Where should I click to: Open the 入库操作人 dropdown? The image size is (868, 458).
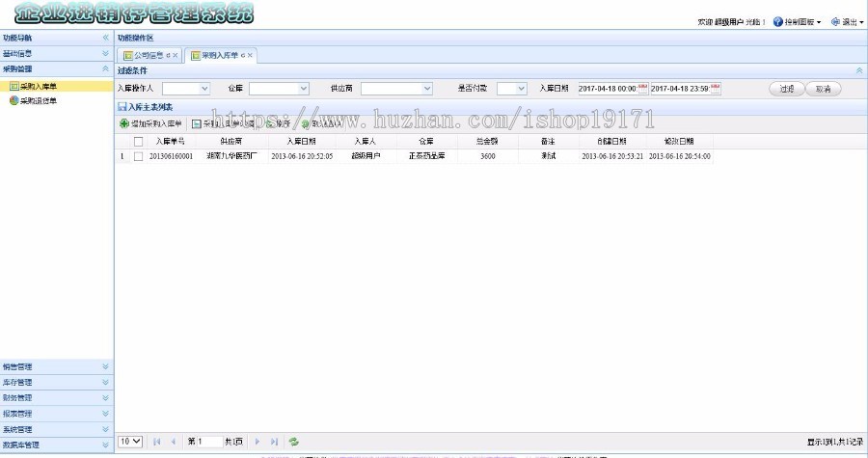(x=204, y=89)
